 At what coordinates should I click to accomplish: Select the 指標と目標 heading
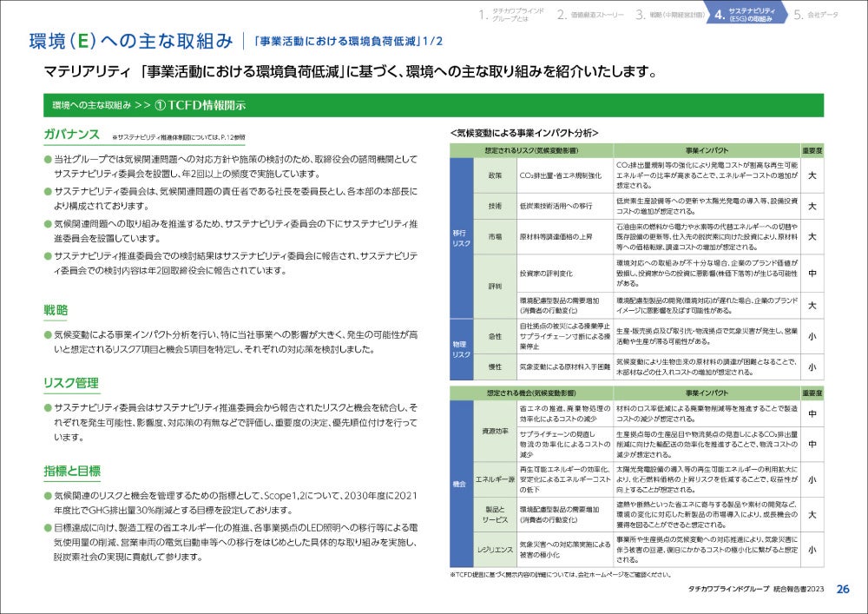tap(72, 472)
